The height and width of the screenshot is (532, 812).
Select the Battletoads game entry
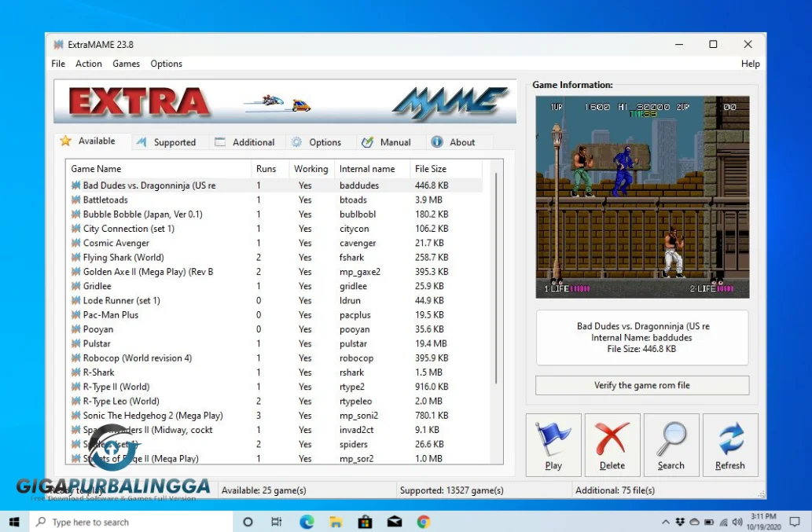(x=276, y=200)
